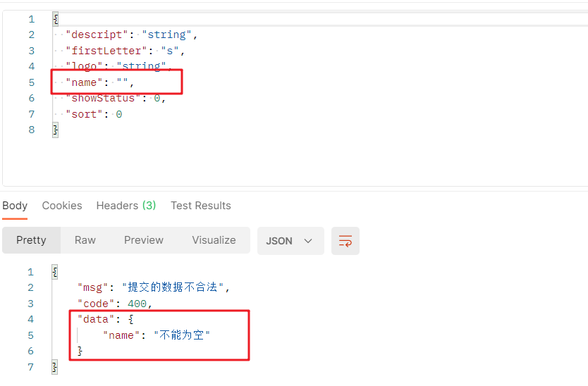This screenshot has height=386, width=588.
Task: Click the "name": "不能为空" response line
Action: point(157,335)
